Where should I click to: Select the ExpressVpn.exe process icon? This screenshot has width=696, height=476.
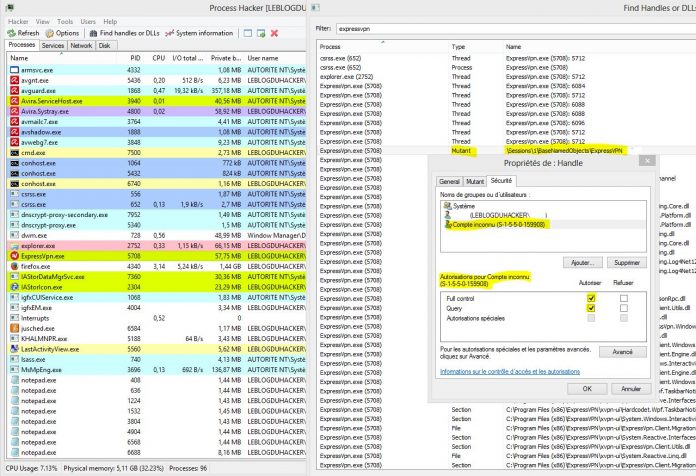point(14,256)
